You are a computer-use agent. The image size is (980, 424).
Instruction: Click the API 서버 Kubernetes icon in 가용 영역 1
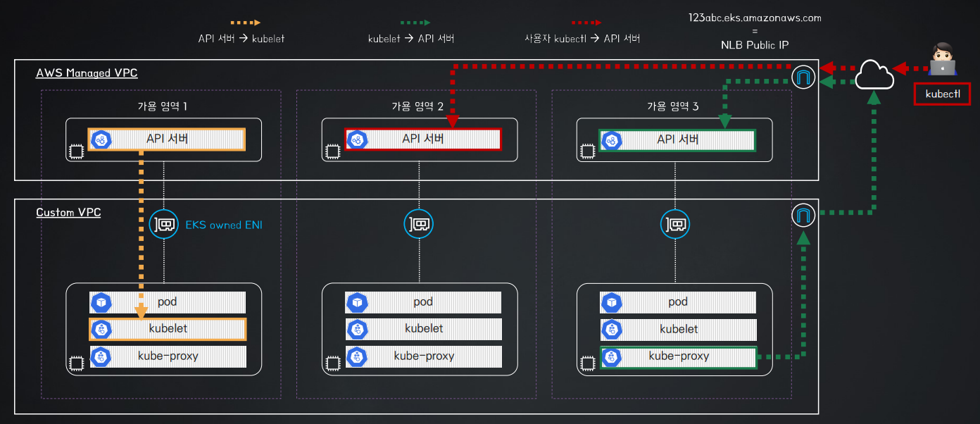pos(101,139)
